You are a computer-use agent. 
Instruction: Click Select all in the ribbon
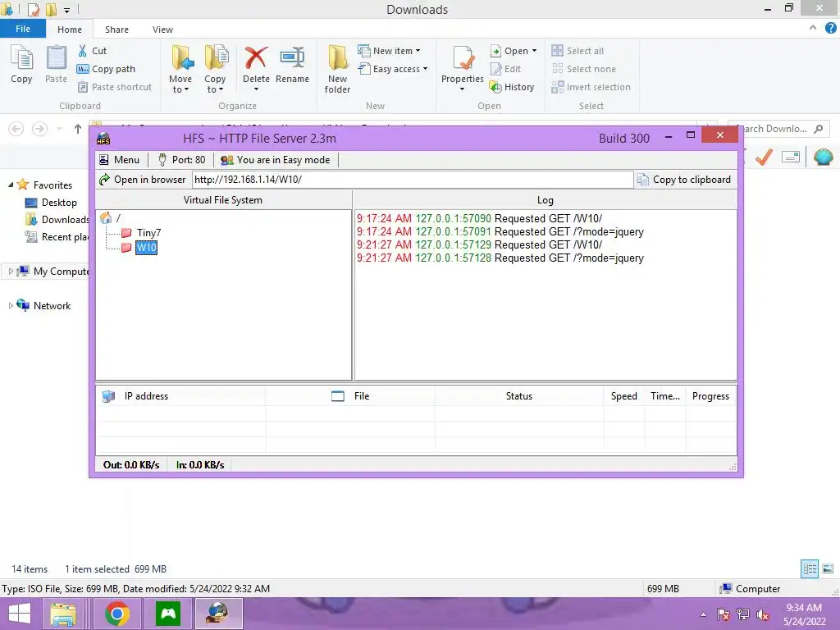click(578, 51)
